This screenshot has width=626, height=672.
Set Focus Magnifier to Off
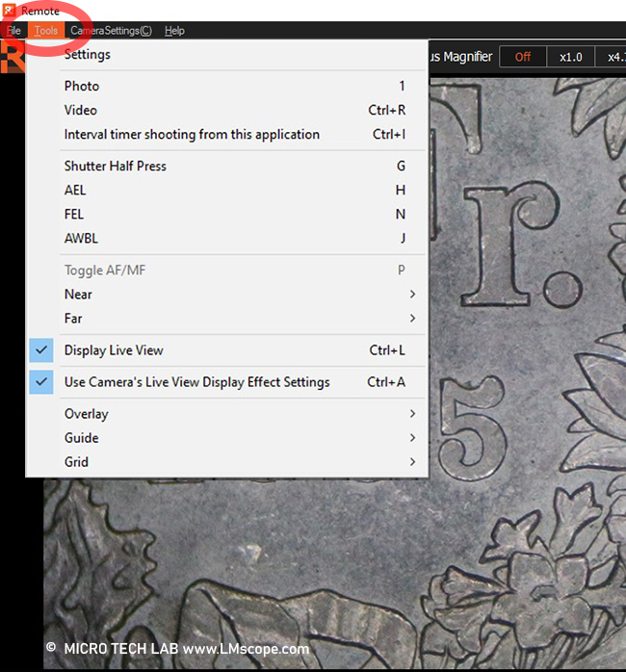click(523, 57)
